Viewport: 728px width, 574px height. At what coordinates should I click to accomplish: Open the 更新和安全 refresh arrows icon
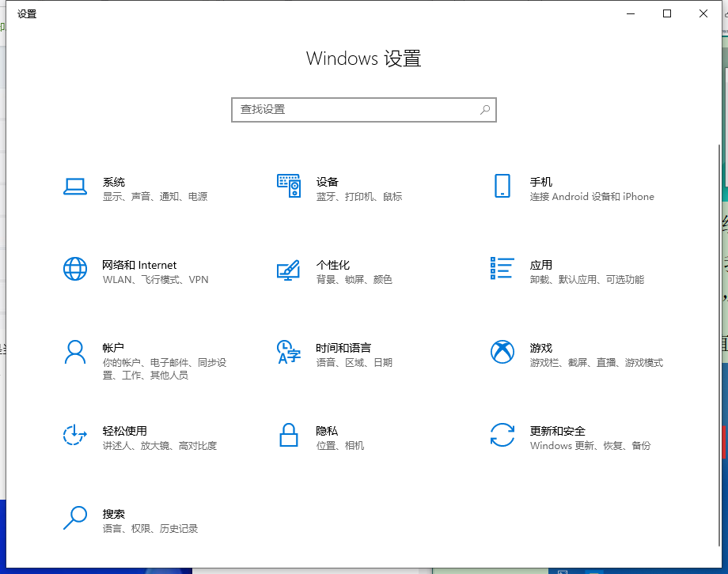point(502,435)
